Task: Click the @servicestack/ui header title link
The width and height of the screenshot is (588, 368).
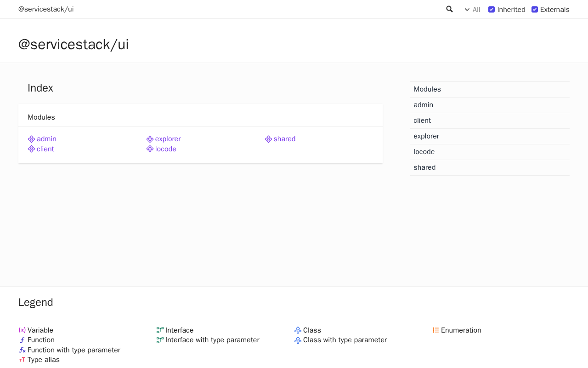Action: click(46, 9)
